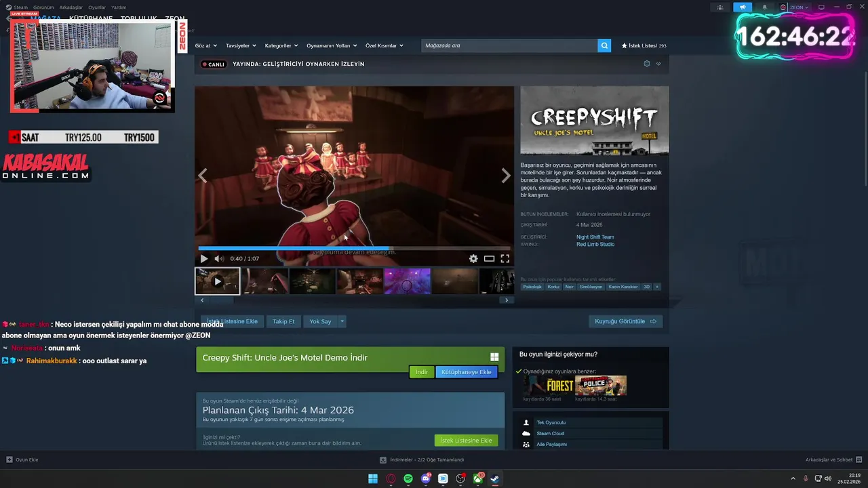Click the green İndir demo button

(422, 372)
